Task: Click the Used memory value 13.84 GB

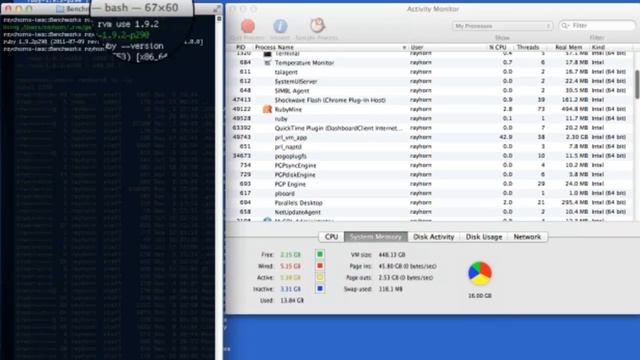Action: tap(292, 300)
